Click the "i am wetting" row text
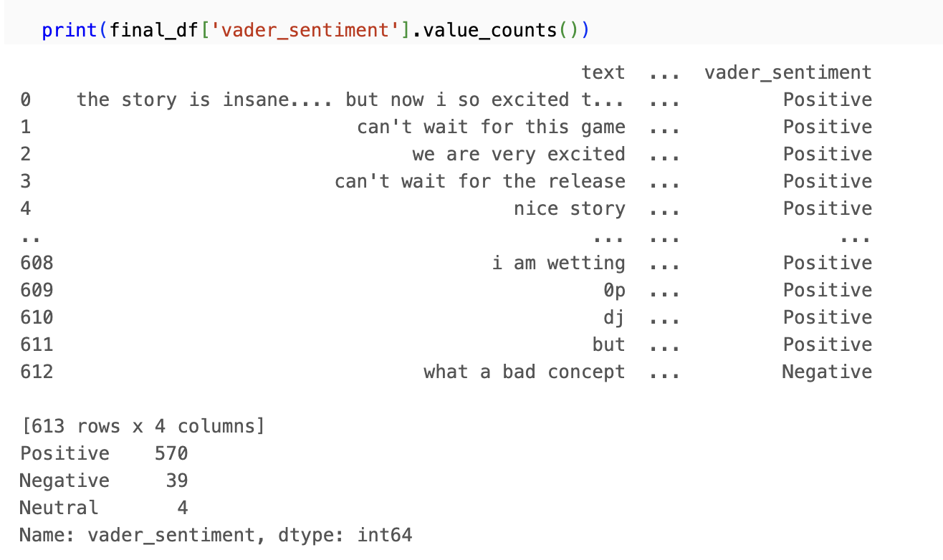This screenshot has width=943, height=560. [x=558, y=263]
